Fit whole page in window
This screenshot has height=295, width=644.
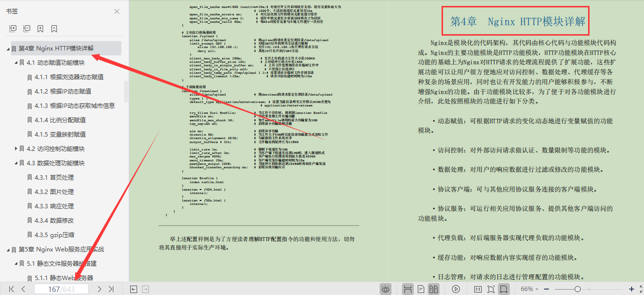(491, 289)
